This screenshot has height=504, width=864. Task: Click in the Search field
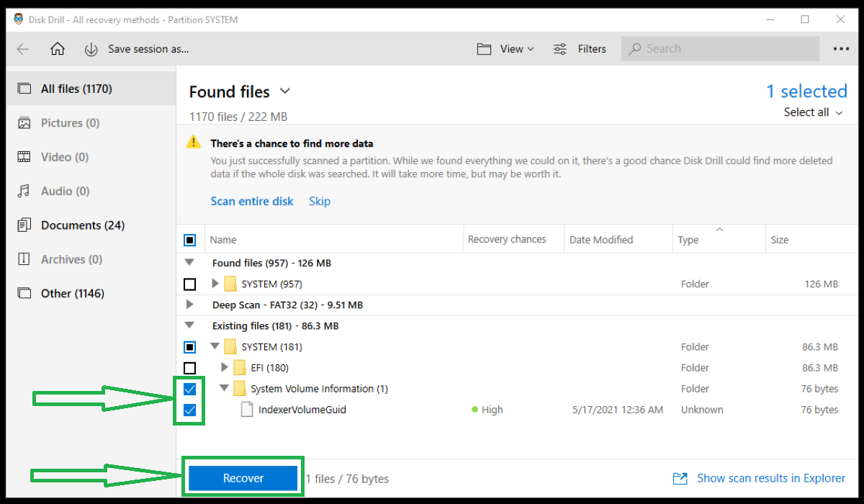[720, 49]
